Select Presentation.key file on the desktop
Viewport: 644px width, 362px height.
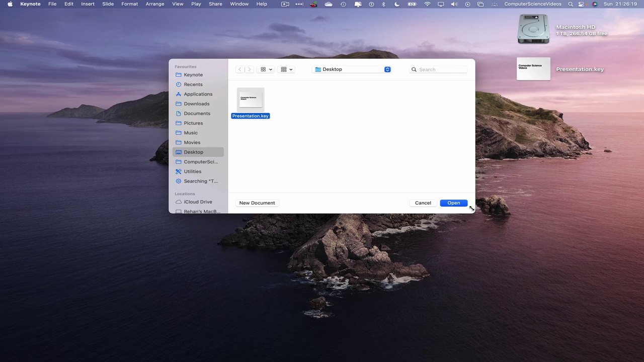(533, 69)
